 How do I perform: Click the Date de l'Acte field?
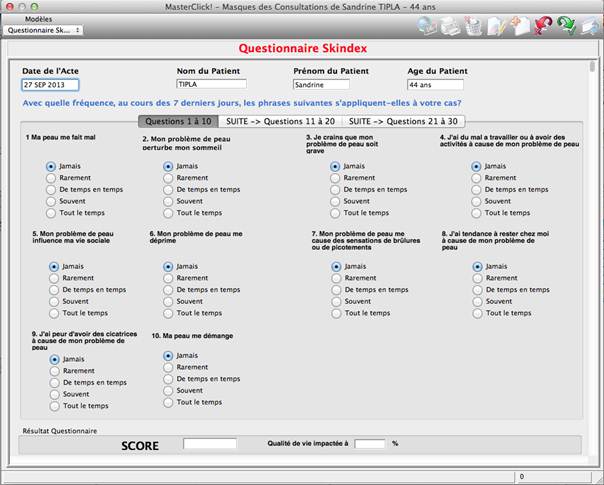tap(50, 85)
